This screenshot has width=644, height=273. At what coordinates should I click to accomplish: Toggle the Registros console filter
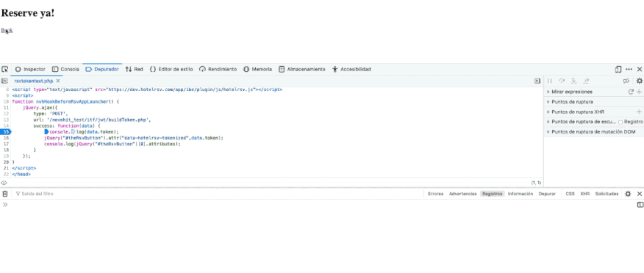(x=493, y=194)
